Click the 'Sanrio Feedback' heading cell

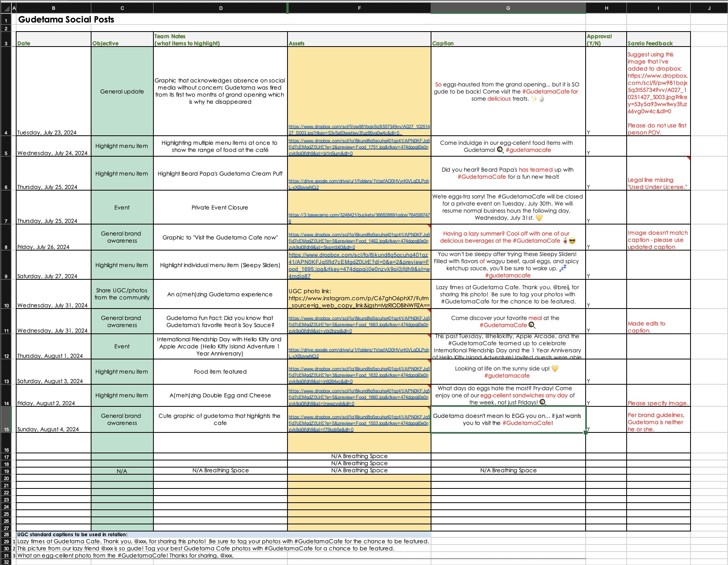tap(658, 39)
